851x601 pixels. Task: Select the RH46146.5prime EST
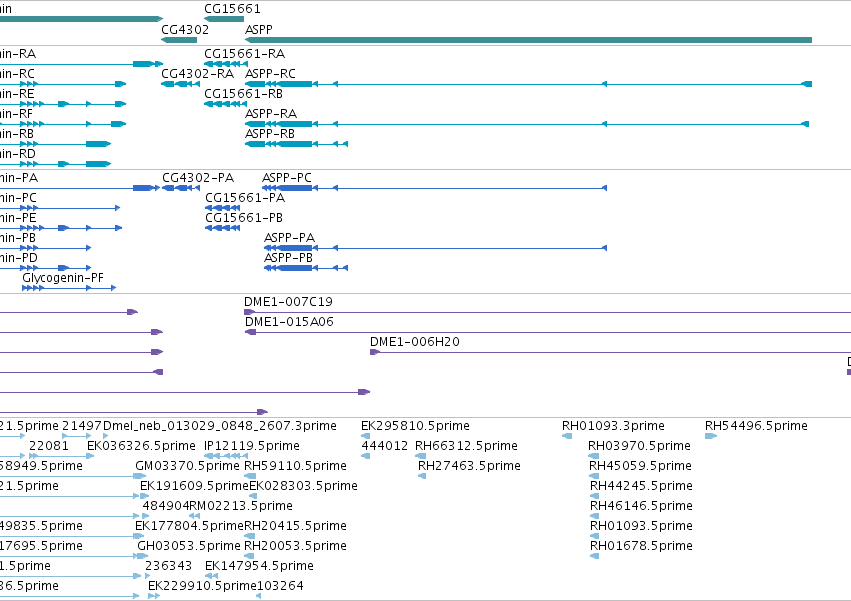coord(594,516)
